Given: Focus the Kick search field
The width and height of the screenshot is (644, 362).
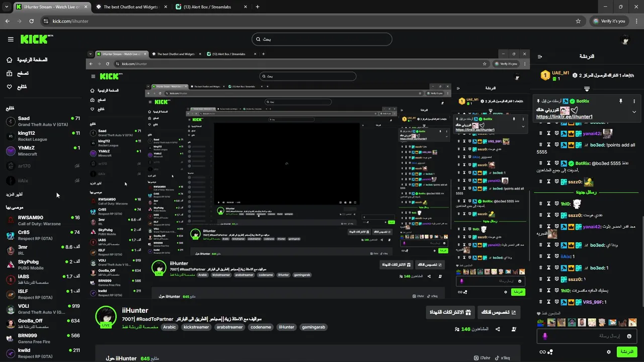Looking at the screenshot, I should (322, 39).
